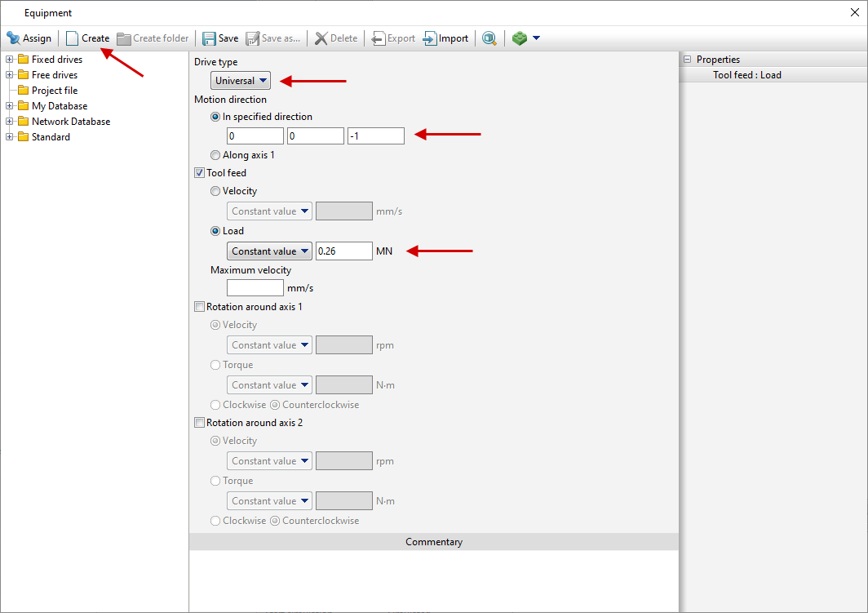Collapse the Properties panel section
Viewport: 868px width, 613px height.
pos(687,60)
